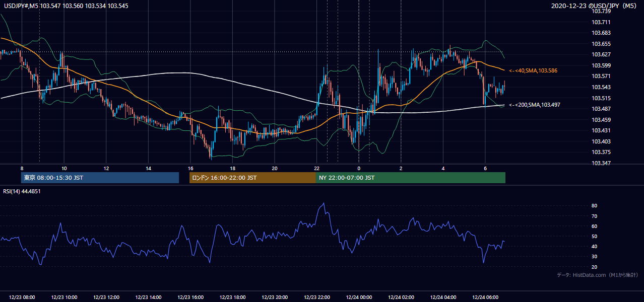The image size is (644, 302).
Task: Click hour label 12 under price chart
Action: pos(106,168)
